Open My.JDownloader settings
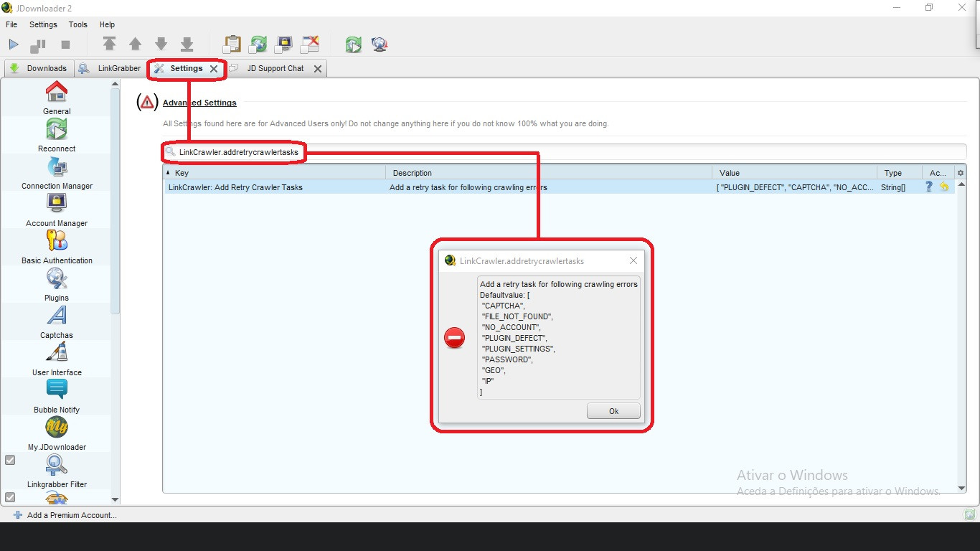Viewport: 980px width, 551px height. coord(57,433)
